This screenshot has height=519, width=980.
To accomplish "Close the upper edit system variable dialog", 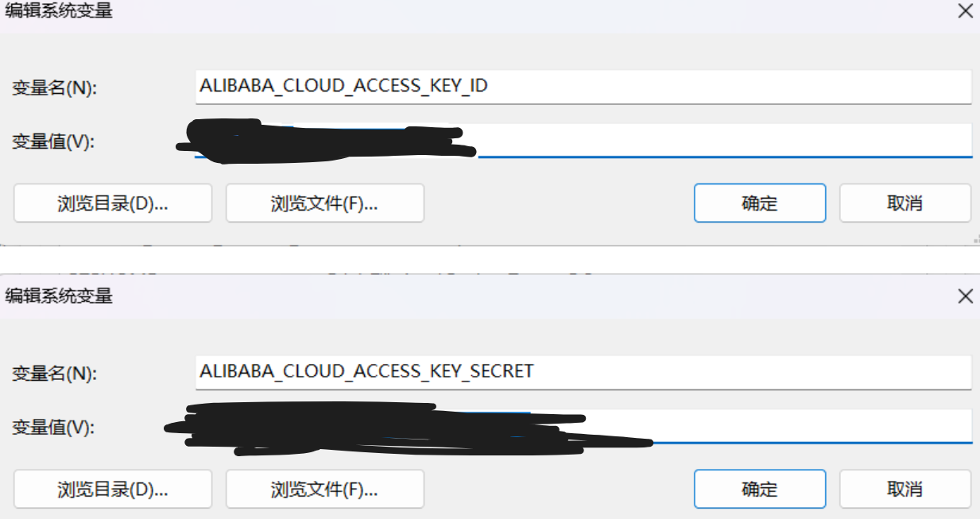I will coord(965,12).
